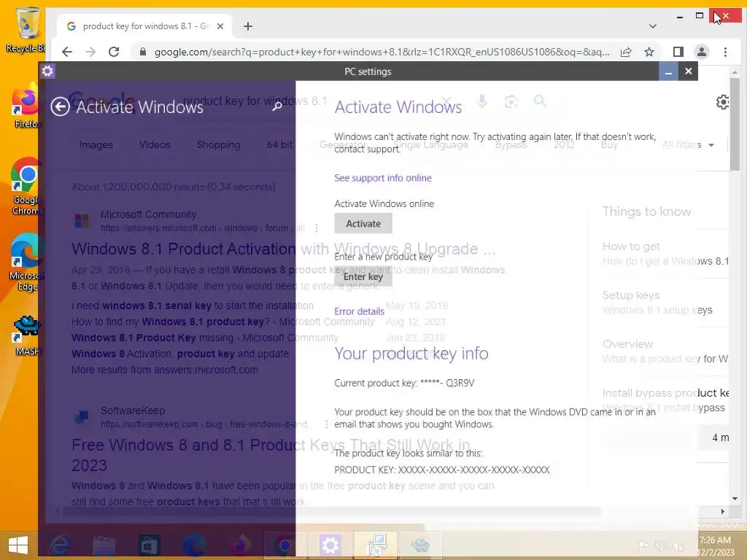The width and height of the screenshot is (747, 560).
Task: Select the 'Bypass' filter chip
Action: [x=511, y=145]
